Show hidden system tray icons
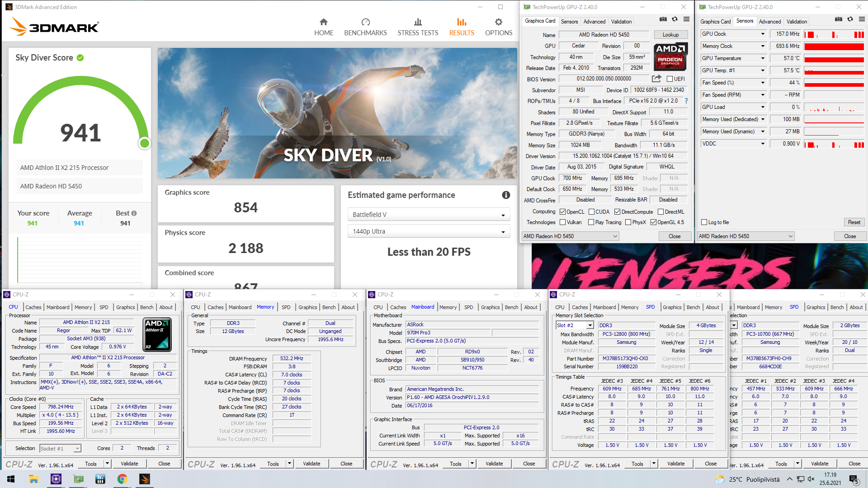Screen dimensions: 868x488 coord(789,479)
